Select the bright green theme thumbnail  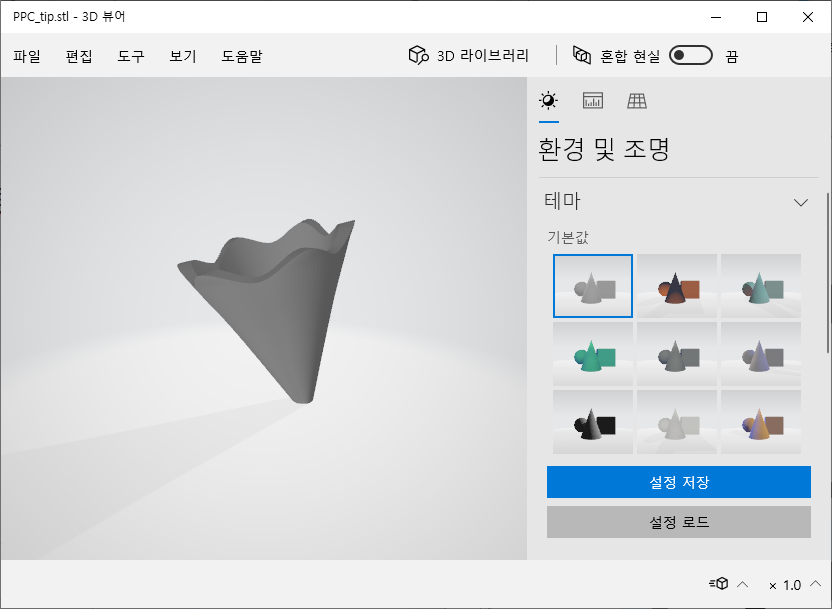coord(593,354)
